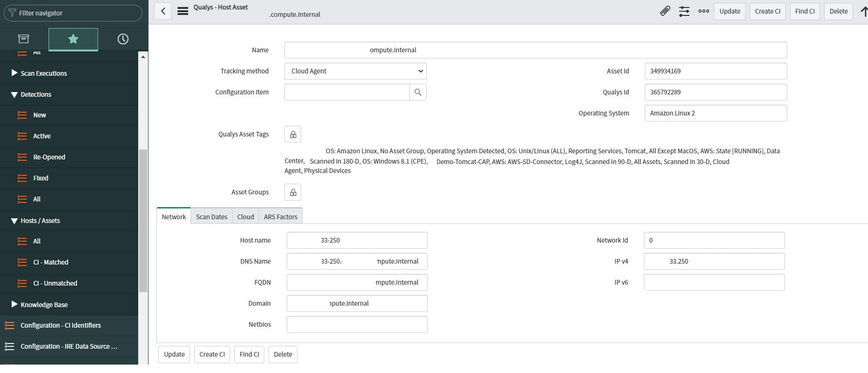
Task: Open CI - Unmatched hosts list
Action: tap(55, 283)
